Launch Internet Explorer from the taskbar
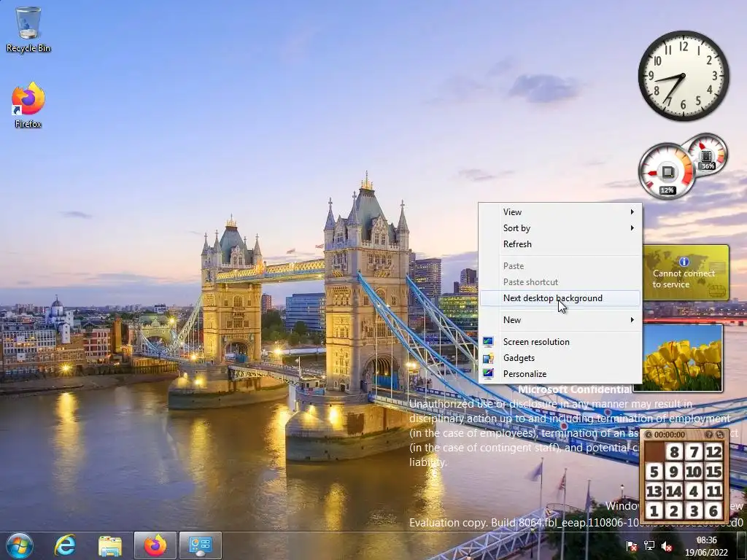The image size is (747, 560). click(x=65, y=545)
